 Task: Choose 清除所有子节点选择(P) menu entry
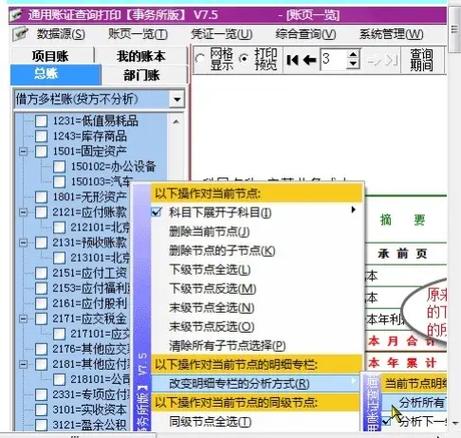click(x=257, y=345)
